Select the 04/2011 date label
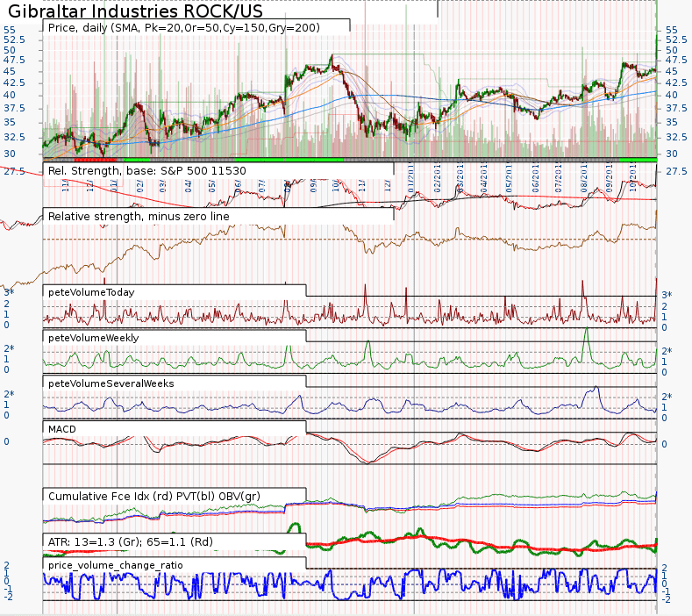The height and width of the screenshot is (616, 692). click(483, 177)
